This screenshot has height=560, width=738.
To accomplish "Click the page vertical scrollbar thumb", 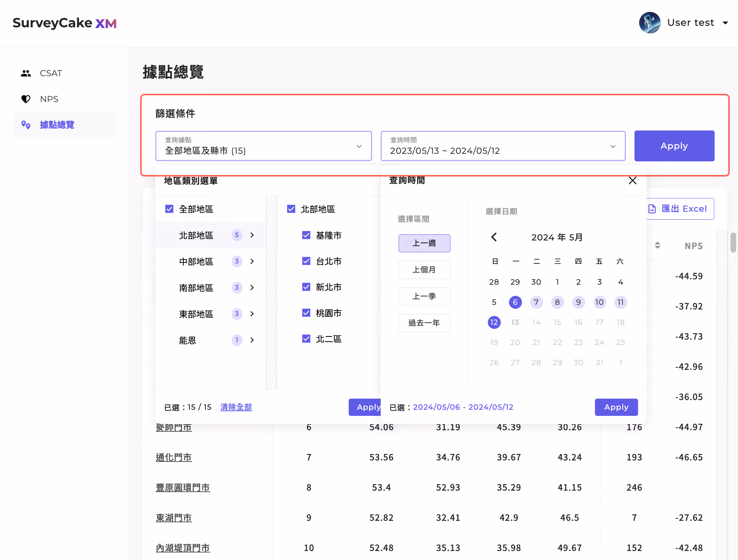I will point(733,243).
